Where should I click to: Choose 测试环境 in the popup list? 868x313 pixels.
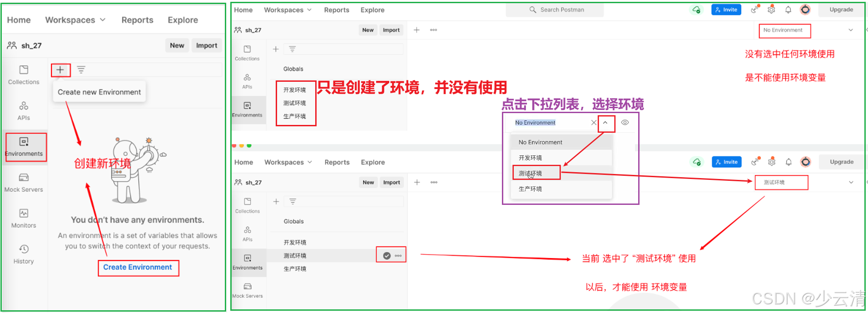(561, 173)
